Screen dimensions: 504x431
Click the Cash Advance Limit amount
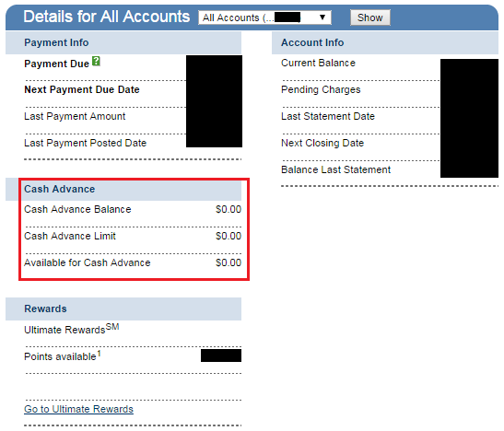pyautogui.click(x=229, y=236)
